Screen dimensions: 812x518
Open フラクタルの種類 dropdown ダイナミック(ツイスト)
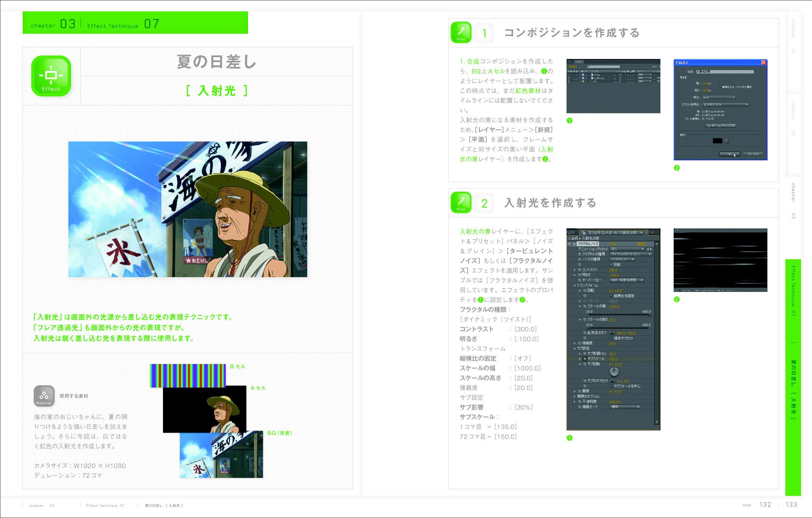coord(631,254)
